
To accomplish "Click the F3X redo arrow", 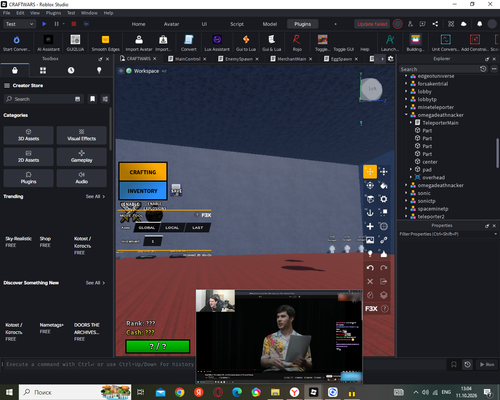I will (384, 268).
